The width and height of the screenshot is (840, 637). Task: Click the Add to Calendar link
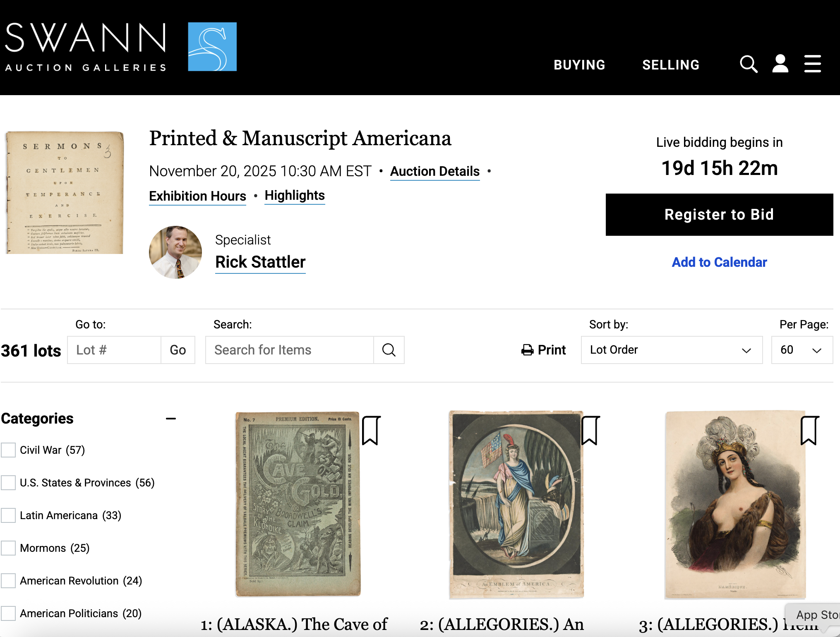coord(719,262)
